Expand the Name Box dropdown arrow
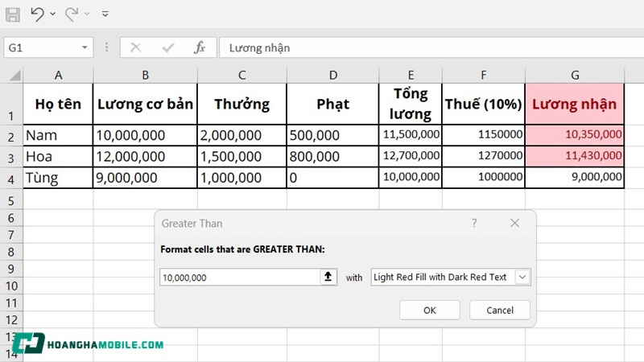Image resolution: width=644 pixels, height=362 pixels. click(85, 47)
